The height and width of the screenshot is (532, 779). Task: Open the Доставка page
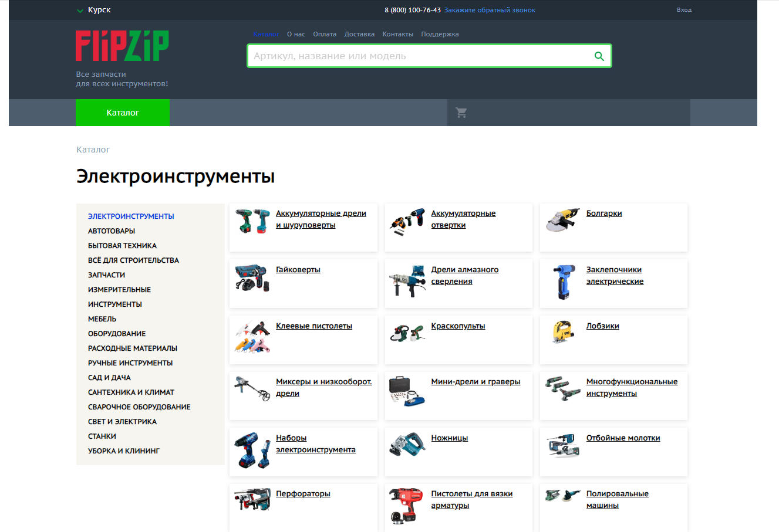tap(359, 34)
